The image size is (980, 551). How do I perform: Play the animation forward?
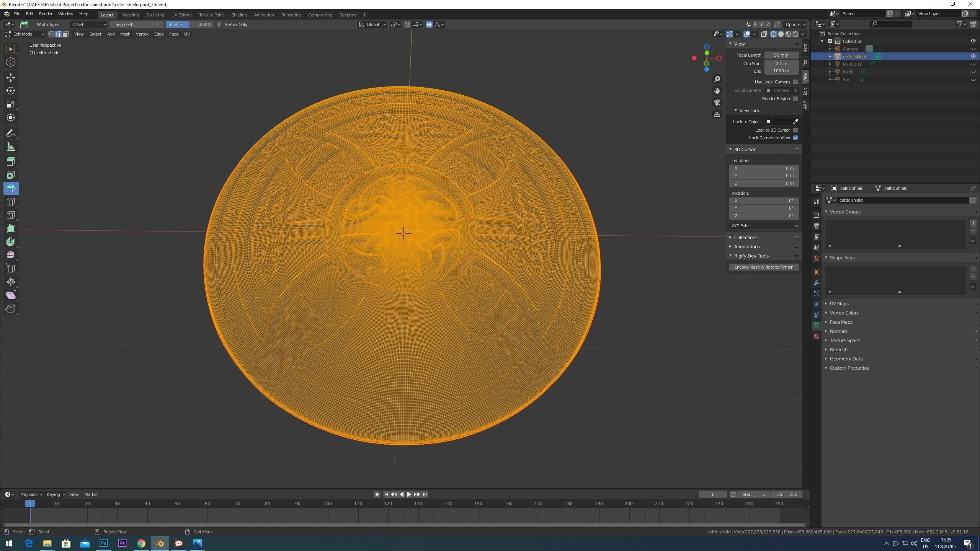click(409, 494)
